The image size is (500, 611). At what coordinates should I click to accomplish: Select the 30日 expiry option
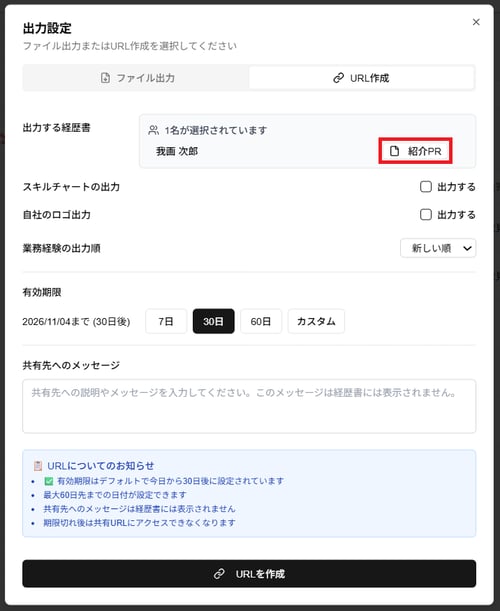pos(214,321)
